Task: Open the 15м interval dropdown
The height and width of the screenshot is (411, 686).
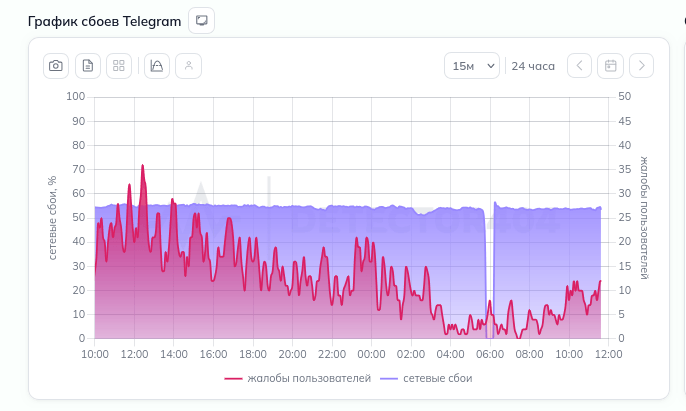Action: coord(471,66)
